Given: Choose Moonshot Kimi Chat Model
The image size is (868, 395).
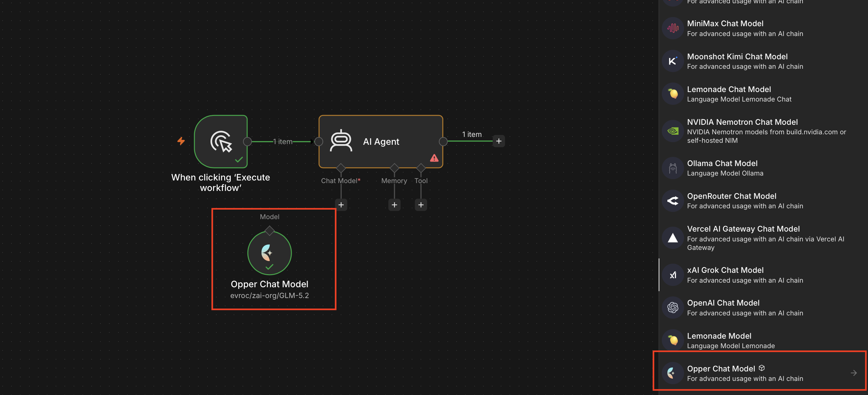Looking at the screenshot, I should pyautogui.click(x=763, y=61).
